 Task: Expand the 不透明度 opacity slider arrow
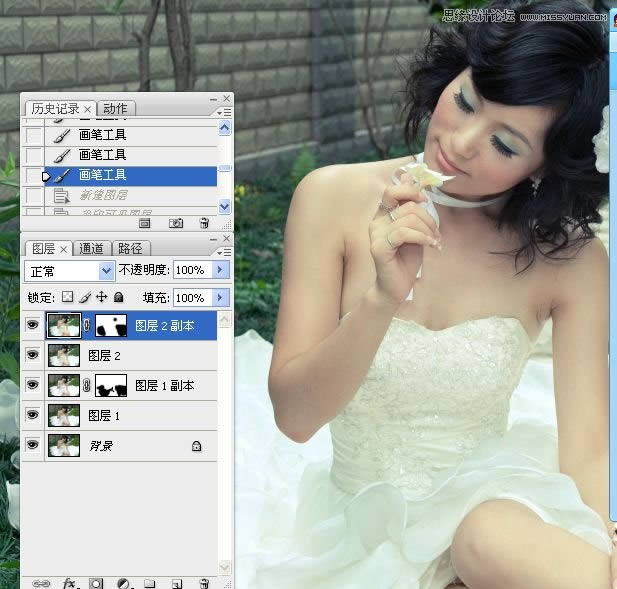[220, 271]
